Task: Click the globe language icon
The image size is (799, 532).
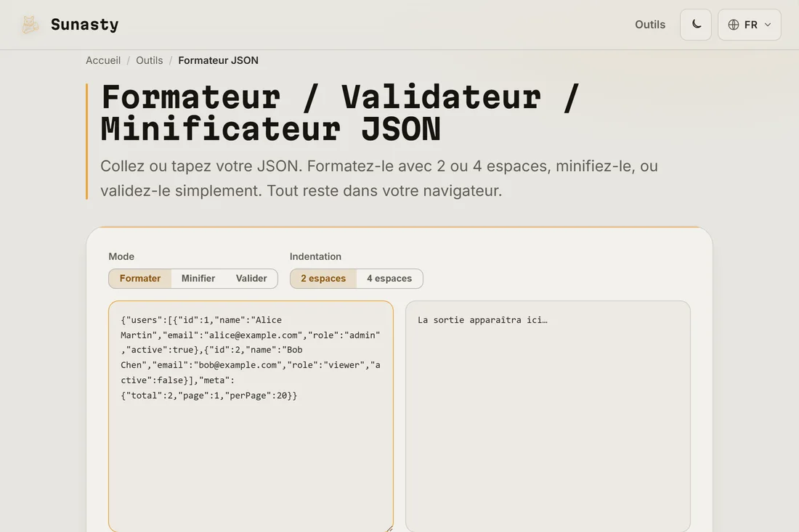Action: 734,25
